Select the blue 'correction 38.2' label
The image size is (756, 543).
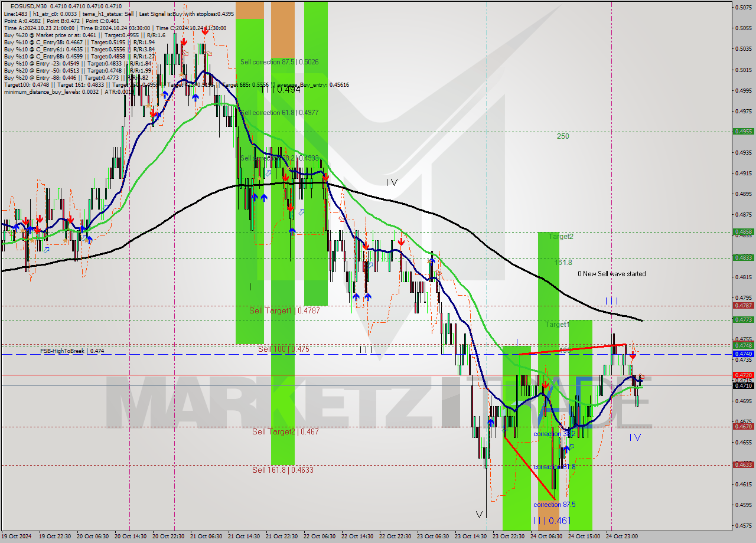click(554, 434)
